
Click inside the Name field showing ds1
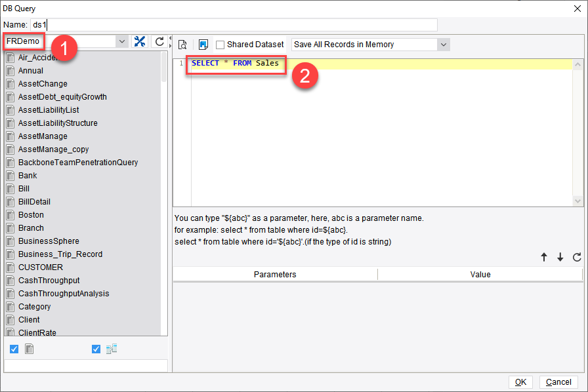[x=98, y=24]
